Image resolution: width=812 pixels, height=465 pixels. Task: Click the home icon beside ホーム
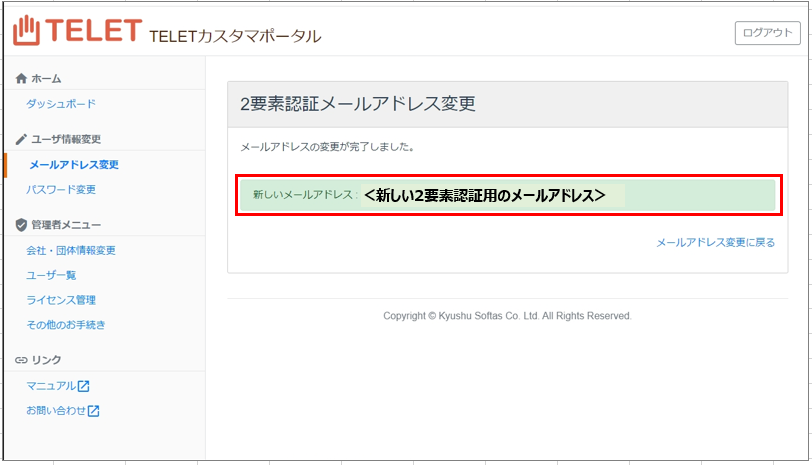tap(21, 79)
